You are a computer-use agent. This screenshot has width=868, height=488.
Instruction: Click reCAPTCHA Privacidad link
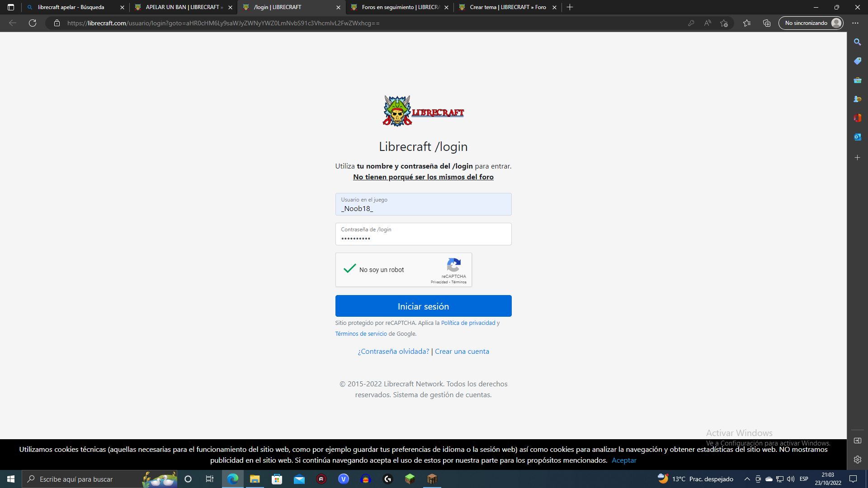(439, 282)
